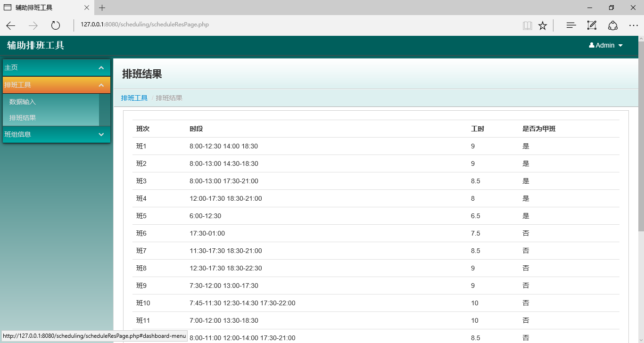
Task: Open the reading view book icon
Action: [527, 25]
